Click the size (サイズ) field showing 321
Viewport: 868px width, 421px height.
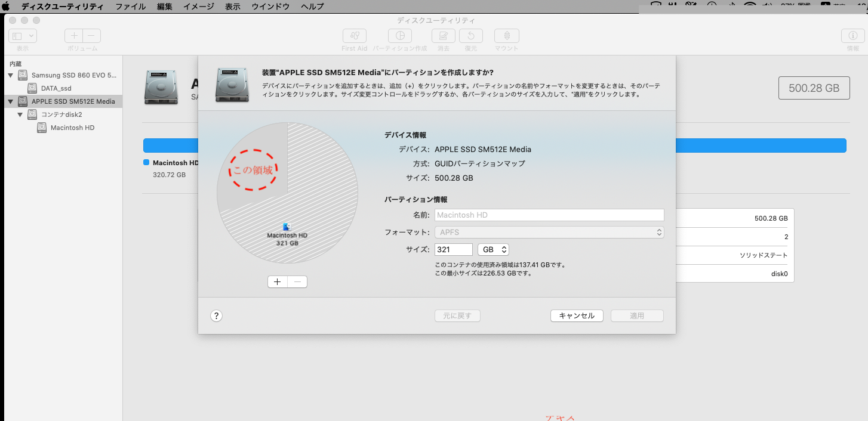tap(454, 250)
